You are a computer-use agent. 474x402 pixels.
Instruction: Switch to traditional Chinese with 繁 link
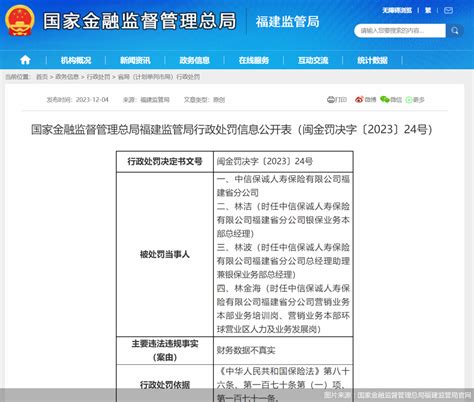[x=428, y=10]
